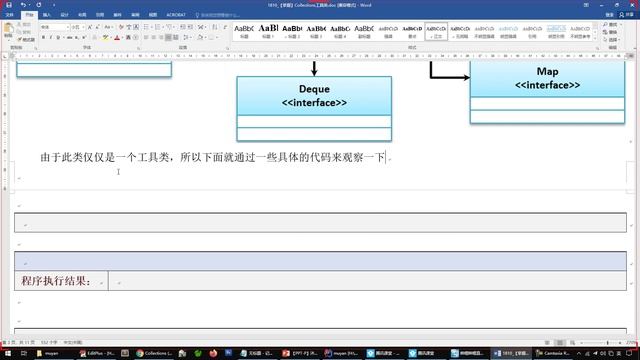Redo the last action

click(x=39, y=5)
